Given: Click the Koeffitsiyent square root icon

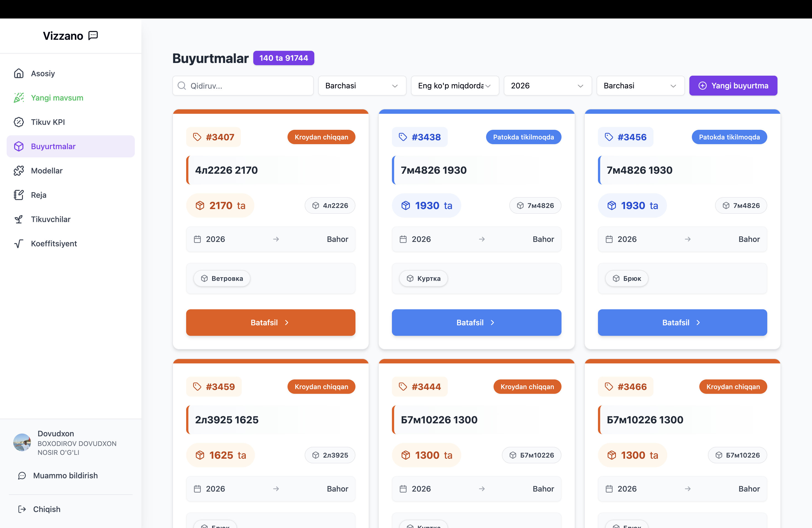Looking at the screenshot, I should (19, 244).
